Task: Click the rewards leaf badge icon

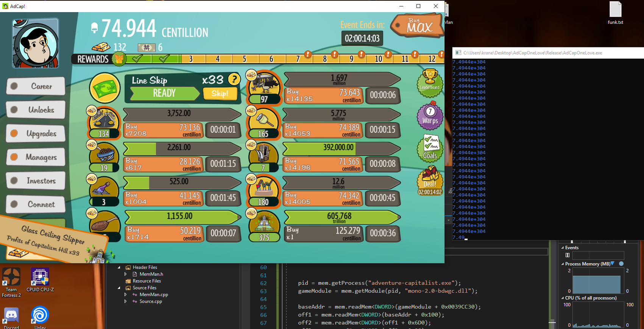Action: coord(119,59)
